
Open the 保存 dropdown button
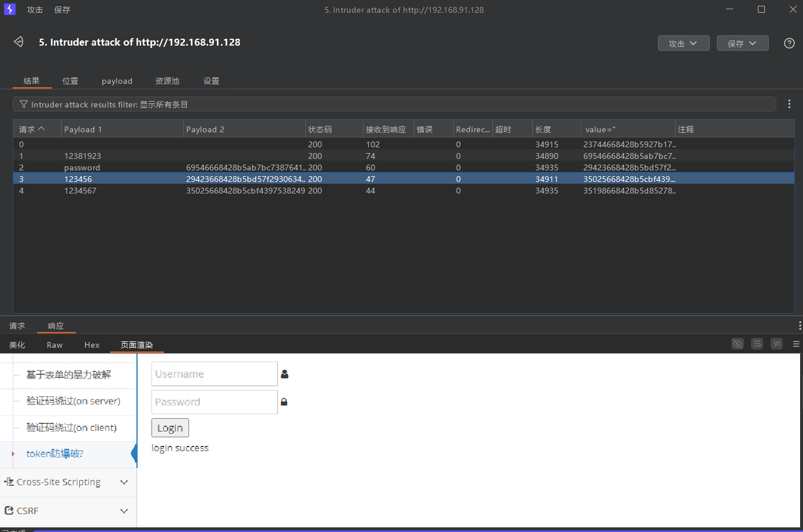tap(742, 43)
